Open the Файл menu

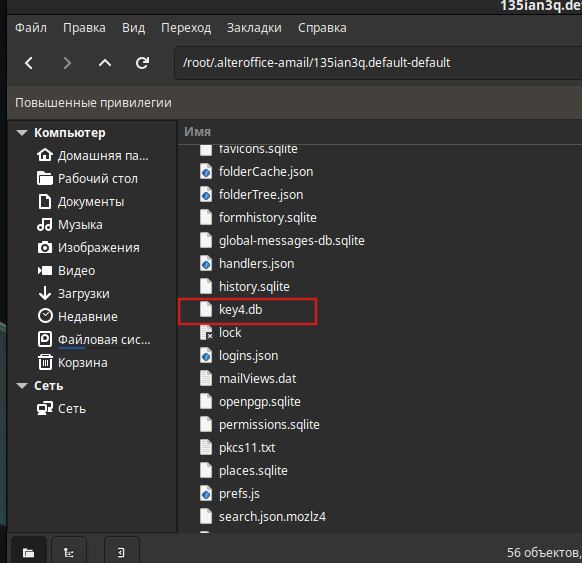31,28
